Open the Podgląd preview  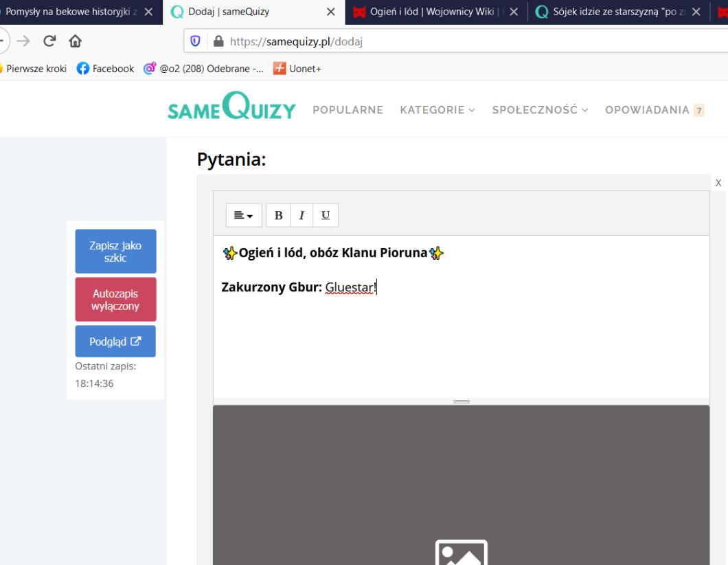pyautogui.click(x=115, y=342)
